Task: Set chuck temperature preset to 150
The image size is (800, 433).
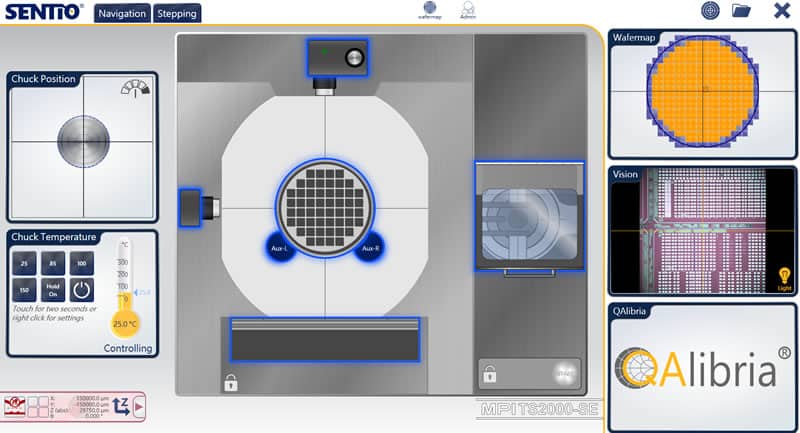Action: pos(24,291)
